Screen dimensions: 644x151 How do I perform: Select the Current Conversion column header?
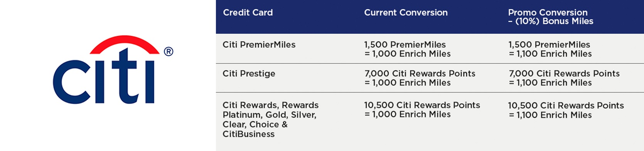pyautogui.click(x=406, y=13)
